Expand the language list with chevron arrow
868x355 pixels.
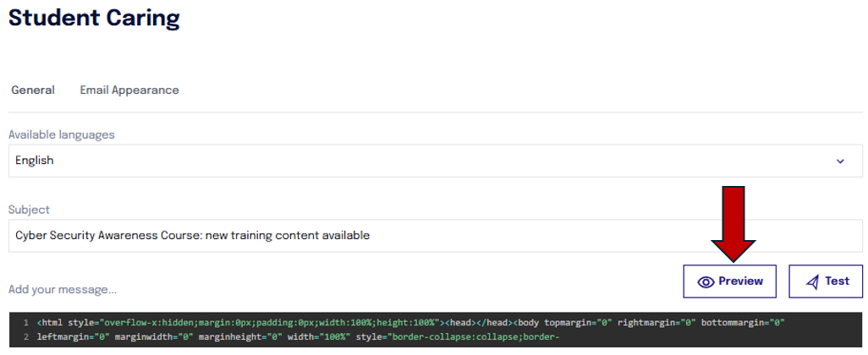click(840, 161)
